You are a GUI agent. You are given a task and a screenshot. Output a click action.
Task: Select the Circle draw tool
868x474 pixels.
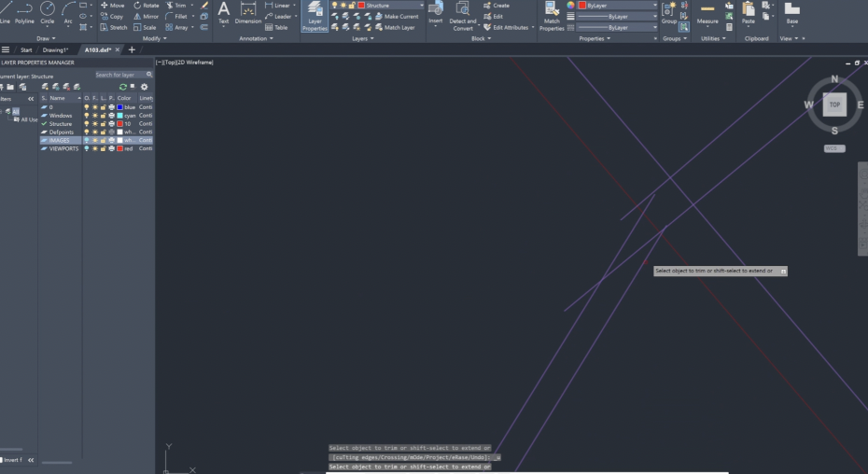[48, 11]
